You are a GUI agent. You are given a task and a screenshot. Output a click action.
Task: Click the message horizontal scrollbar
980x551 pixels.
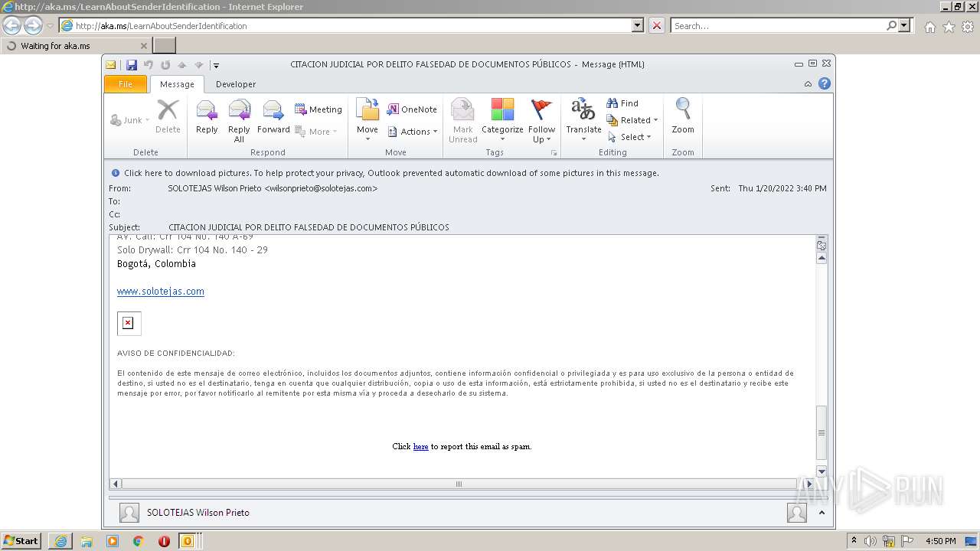(x=459, y=484)
